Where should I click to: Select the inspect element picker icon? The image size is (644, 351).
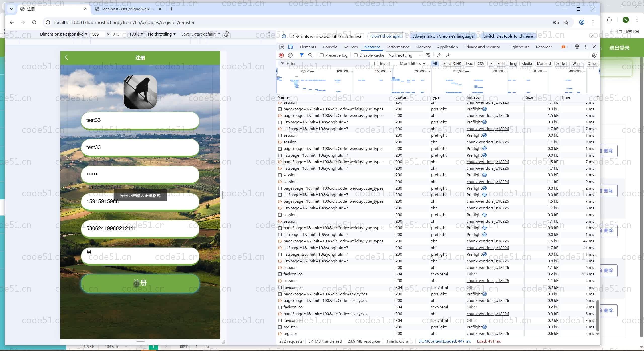(281, 47)
